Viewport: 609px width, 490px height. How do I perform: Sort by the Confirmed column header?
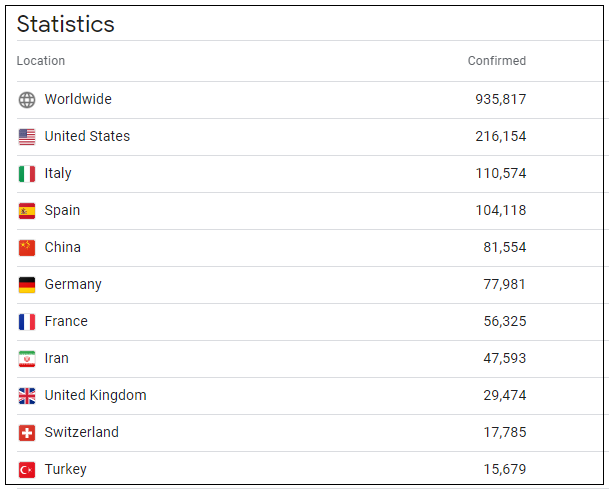[496, 61]
